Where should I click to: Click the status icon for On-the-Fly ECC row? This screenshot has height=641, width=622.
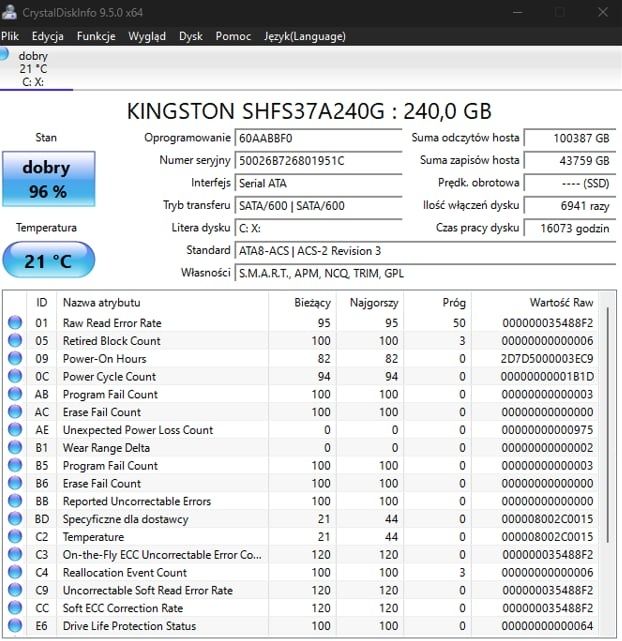[15, 554]
